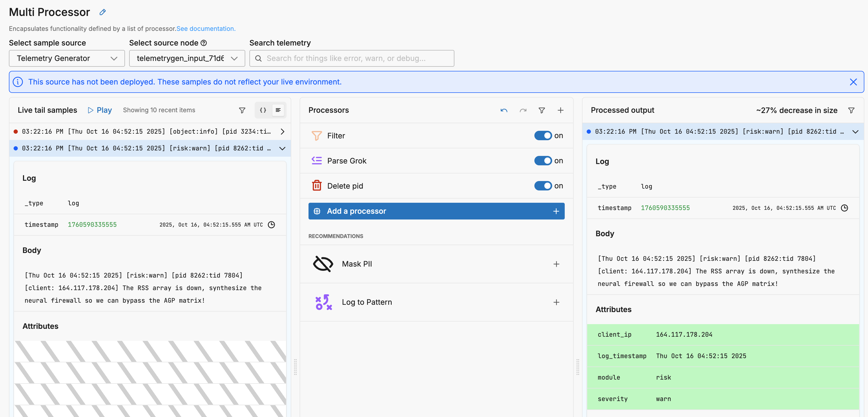
Task: Click the Search telemetry input field
Action: (351, 58)
